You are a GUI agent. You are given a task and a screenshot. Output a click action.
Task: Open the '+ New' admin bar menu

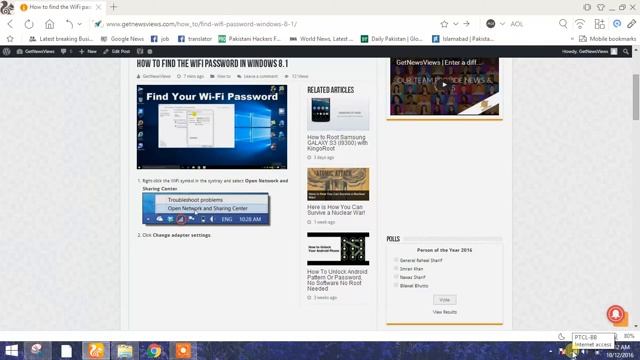(88, 51)
